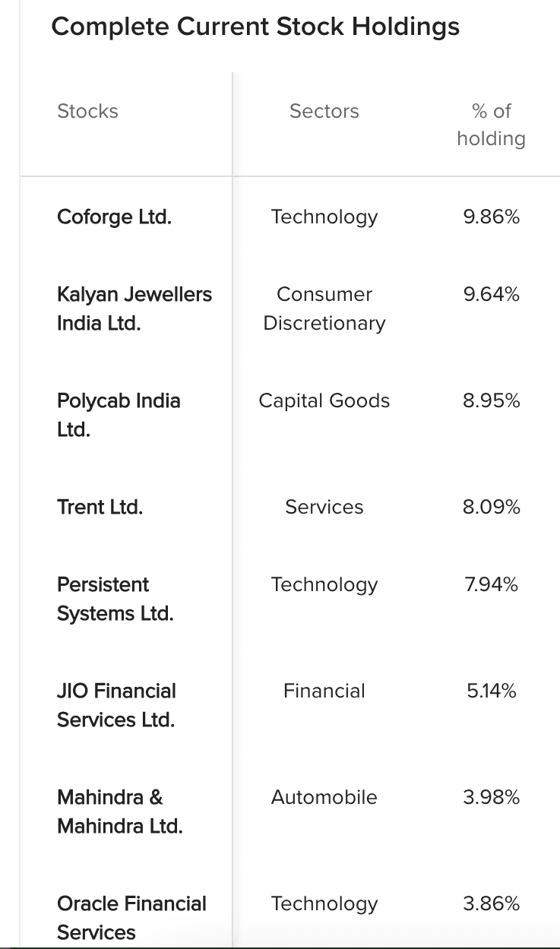Viewport: 560px width, 949px height.
Task: Click the % of holding column header
Action: 491,125
